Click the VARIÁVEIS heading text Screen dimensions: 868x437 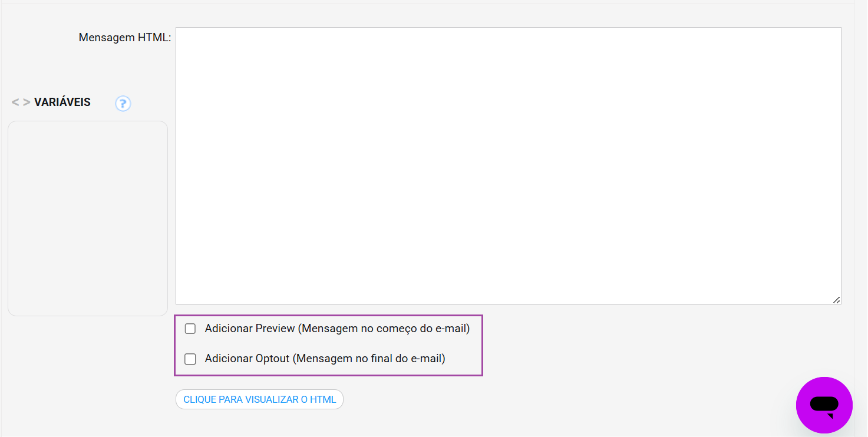[x=62, y=102]
